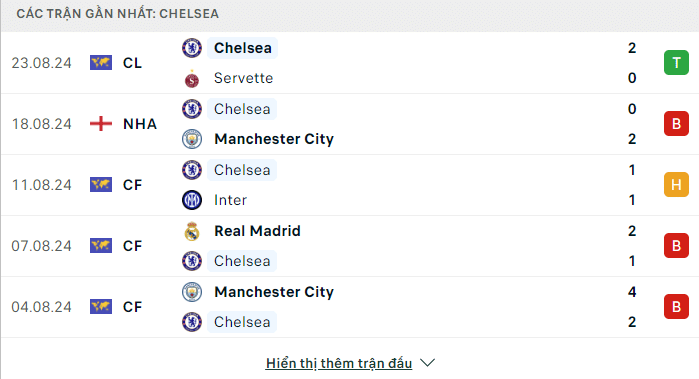699x379 pixels.
Task: Click the world flag icon beside CL
Action: tap(101, 63)
